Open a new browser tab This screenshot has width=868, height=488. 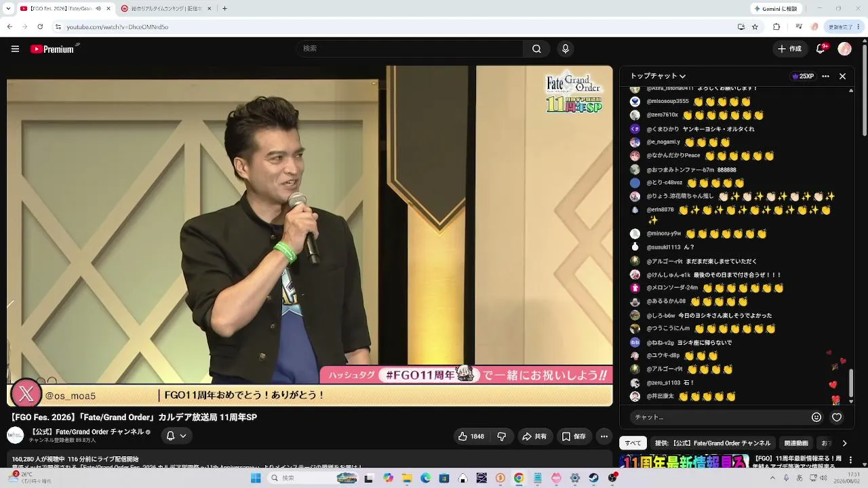coord(224,9)
